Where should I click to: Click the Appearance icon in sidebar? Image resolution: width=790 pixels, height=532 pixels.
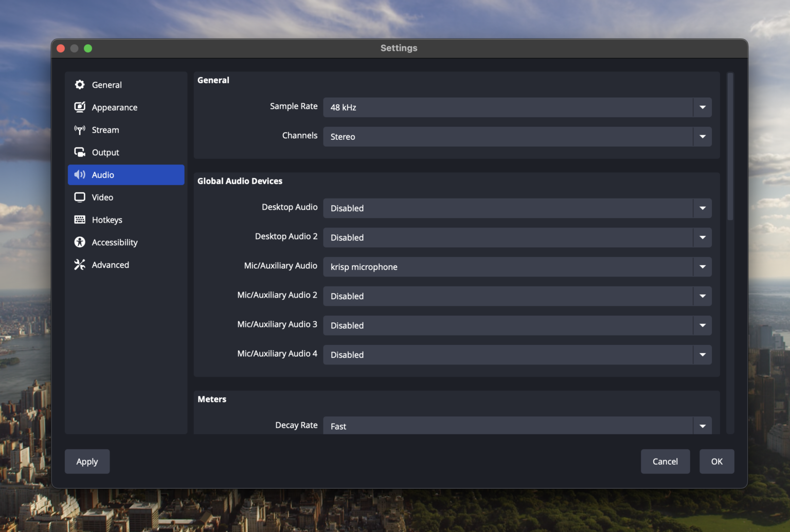click(80, 107)
